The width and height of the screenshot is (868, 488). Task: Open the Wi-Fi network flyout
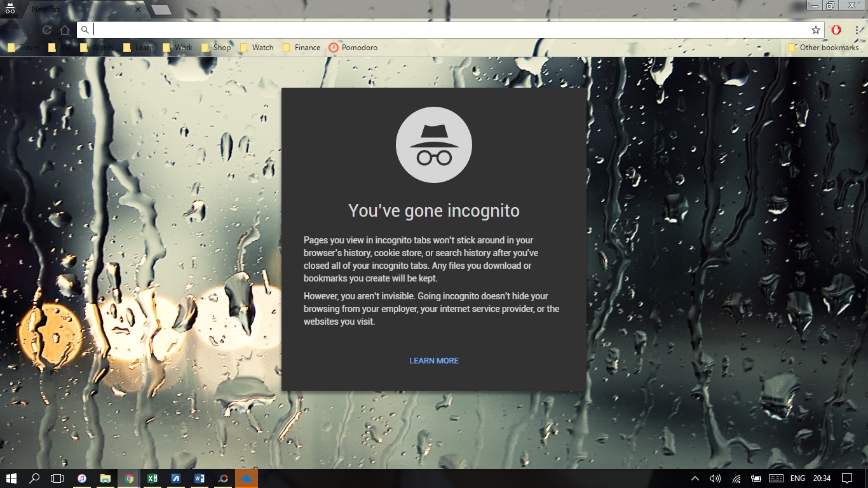click(736, 478)
